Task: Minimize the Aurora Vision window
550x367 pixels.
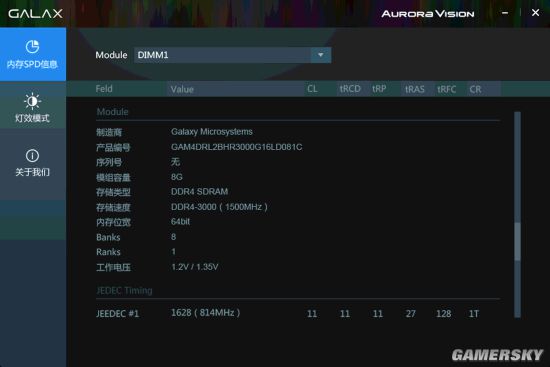Action: point(505,13)
